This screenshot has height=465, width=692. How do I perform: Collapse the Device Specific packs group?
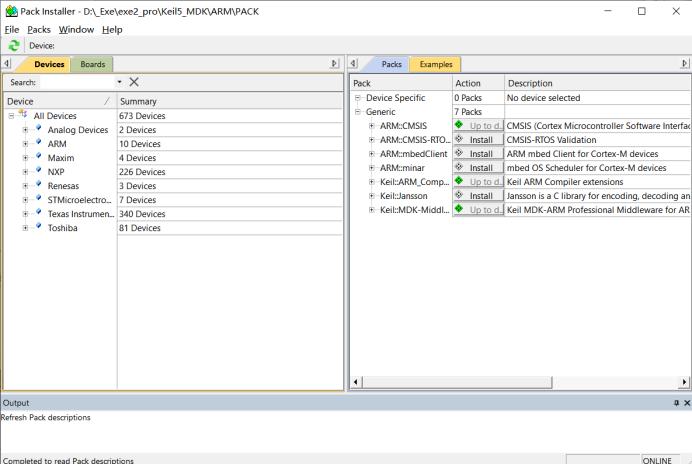click(x=358, y=98)
